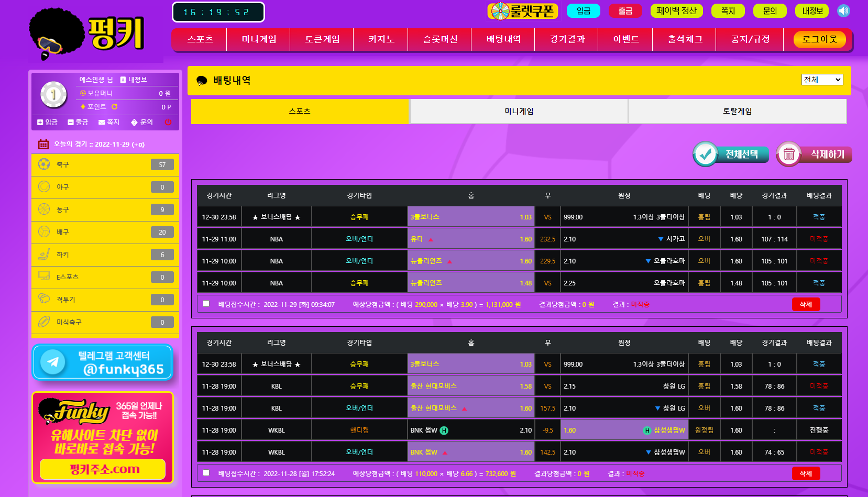
Task: Click the soccer ball icon for 축구
Action: click(x=44, y=164)
